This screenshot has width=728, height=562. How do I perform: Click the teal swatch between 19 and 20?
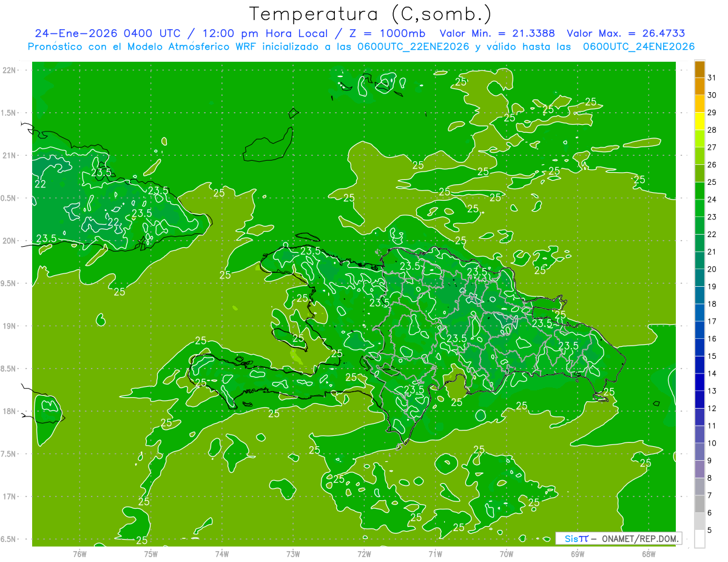[699, 278]
